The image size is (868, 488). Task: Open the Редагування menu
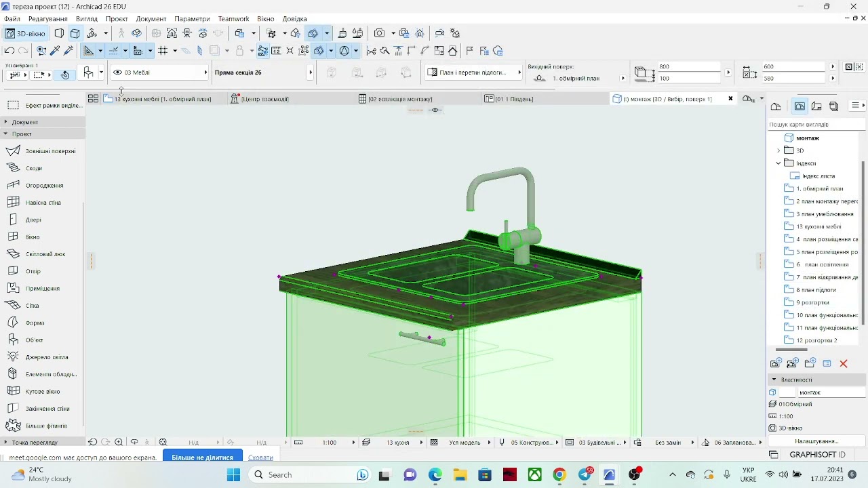coord(47,19)
